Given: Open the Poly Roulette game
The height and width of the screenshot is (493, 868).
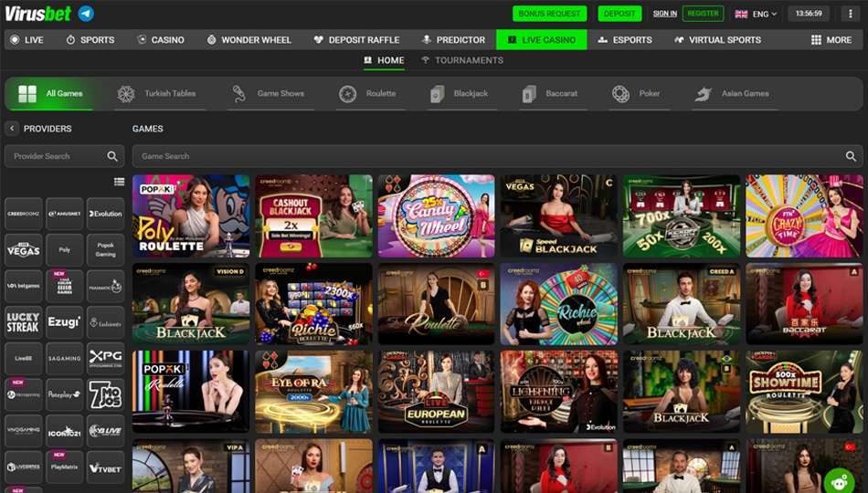Looking at the screenshot, I should 191,216.
